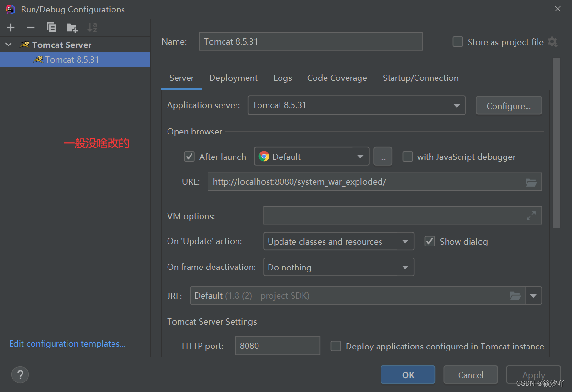Click the Open browser section label
Image resolution: width=572 pixels, height=392 pixels.
click(x=194, y=132)
